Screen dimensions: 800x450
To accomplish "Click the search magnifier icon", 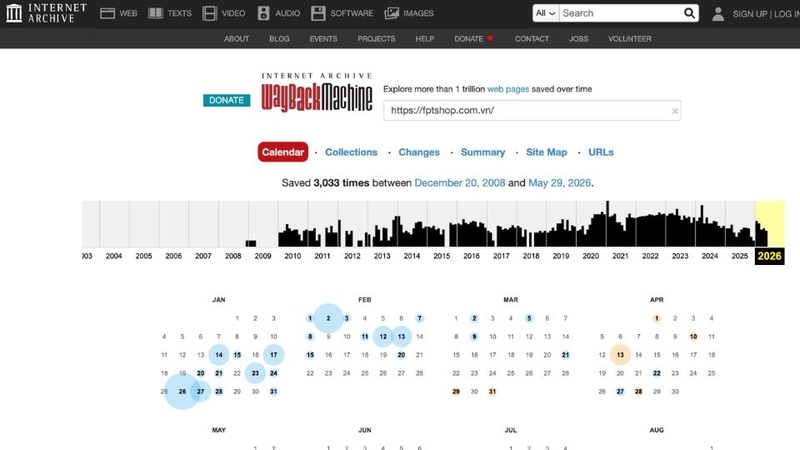I will tap(689, 13).
